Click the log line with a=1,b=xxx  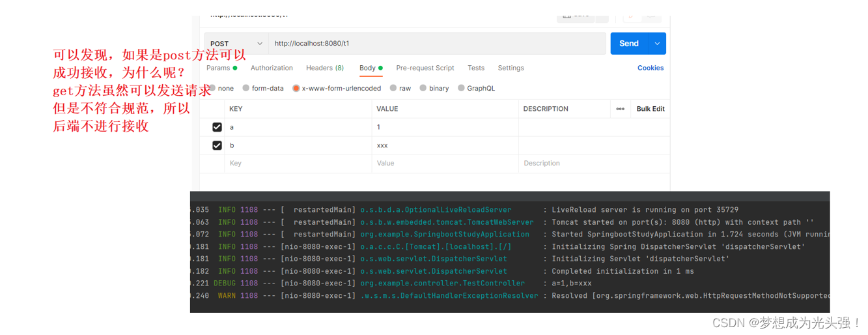(510, 284)
